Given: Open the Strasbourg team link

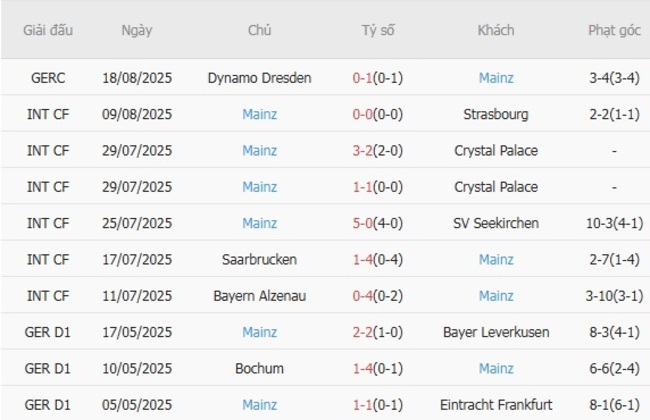Looking at the screenshot, I should (495, 114).
